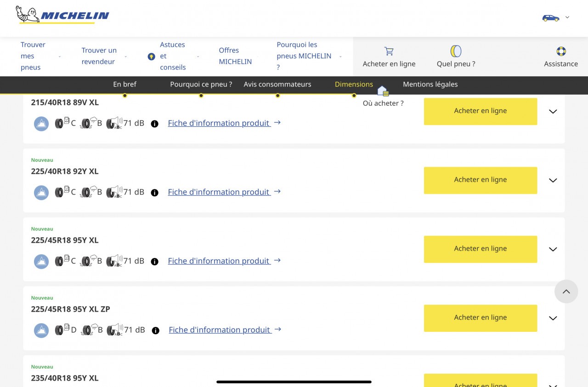Go to the Pourquoi ce pneu tab
The width and height of the screenshot is (588, 387).
pyautogui.click(x=201, y=84)
